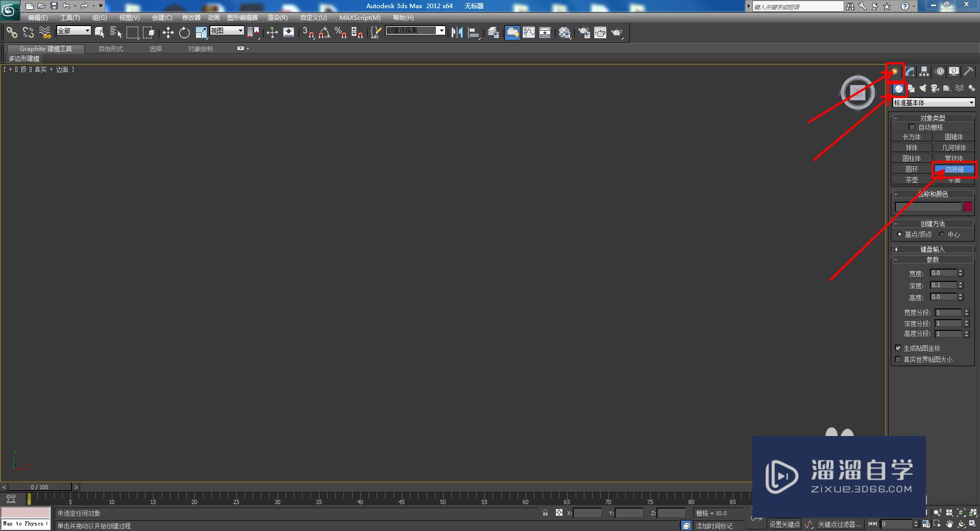This screenshot has height=531, width=980.
Task: Select Helpers category icon
Action: click(947, 88)
